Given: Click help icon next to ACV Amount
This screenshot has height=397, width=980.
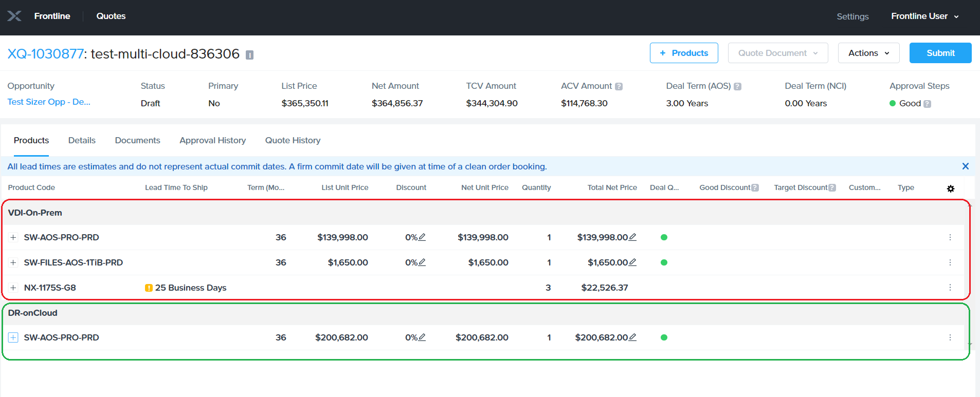Looking at the screenshot, I should click(619, 86).
